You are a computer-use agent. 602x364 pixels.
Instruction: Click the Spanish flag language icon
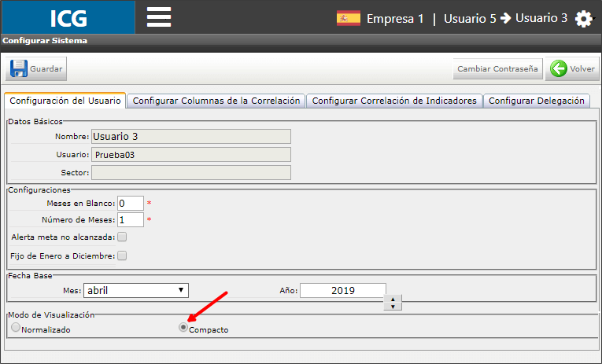[349, 18]
